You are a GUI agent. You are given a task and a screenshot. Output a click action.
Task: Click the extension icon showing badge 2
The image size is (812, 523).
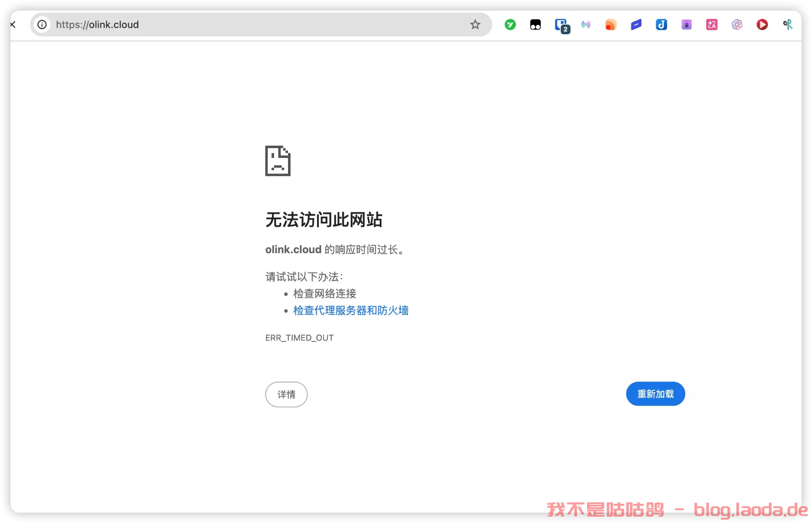(562, 25)
